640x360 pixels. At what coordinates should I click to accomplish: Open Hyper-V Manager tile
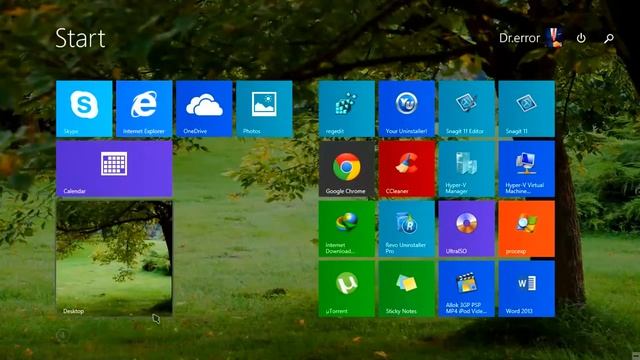(467, 169)
